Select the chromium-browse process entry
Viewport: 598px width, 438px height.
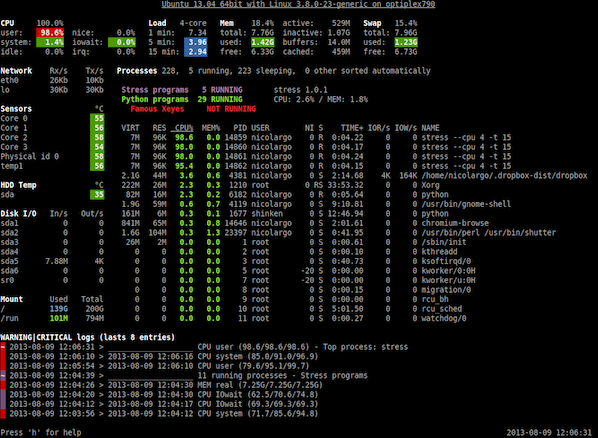coord(455,223)
